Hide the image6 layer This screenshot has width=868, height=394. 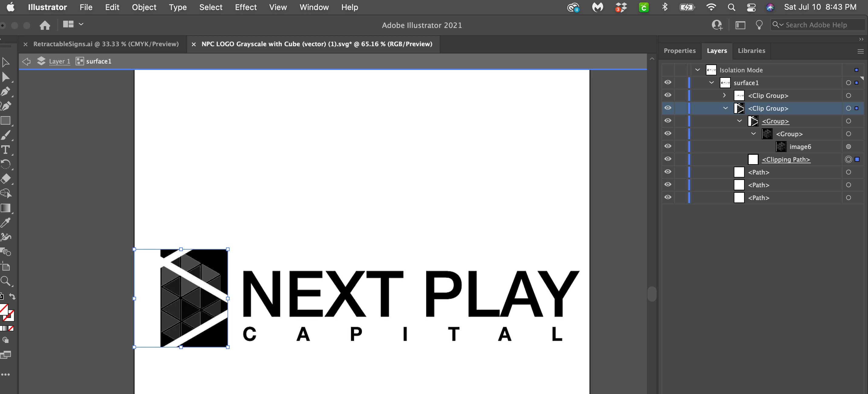click(x=668, y=147)
